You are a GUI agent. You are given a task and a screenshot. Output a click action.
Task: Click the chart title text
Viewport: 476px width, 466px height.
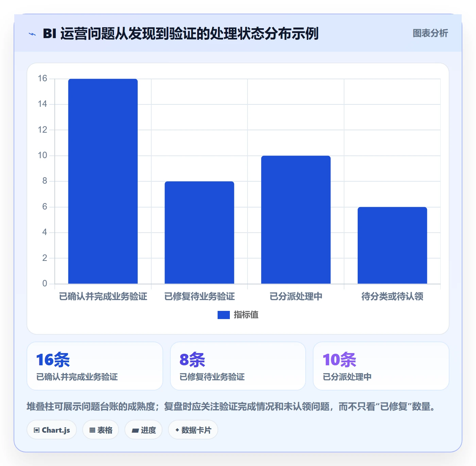tap(181, 34)
